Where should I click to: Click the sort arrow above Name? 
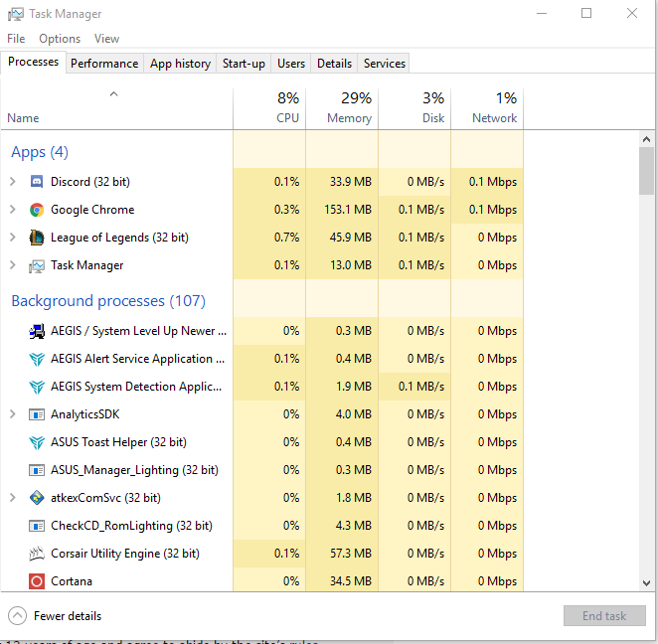pos(113,94)
